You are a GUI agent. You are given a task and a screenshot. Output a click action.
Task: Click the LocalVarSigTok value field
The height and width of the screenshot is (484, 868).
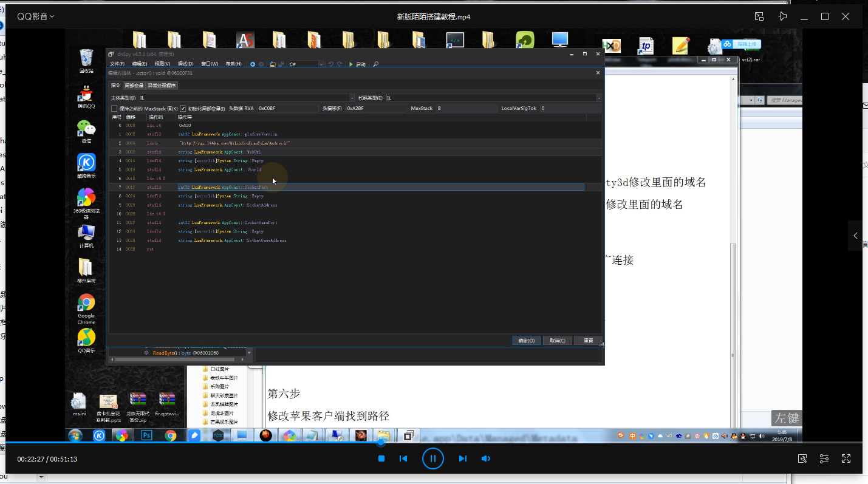pos(570,108)
